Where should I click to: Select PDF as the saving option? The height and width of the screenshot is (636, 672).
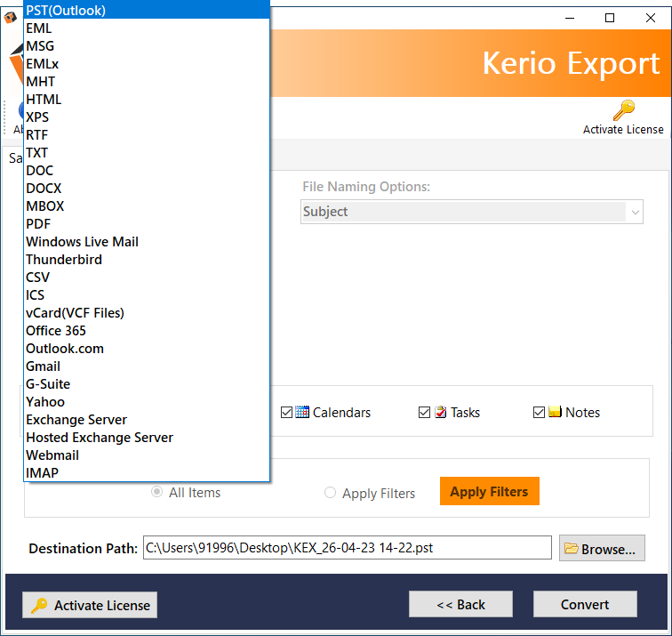point(147,224)
